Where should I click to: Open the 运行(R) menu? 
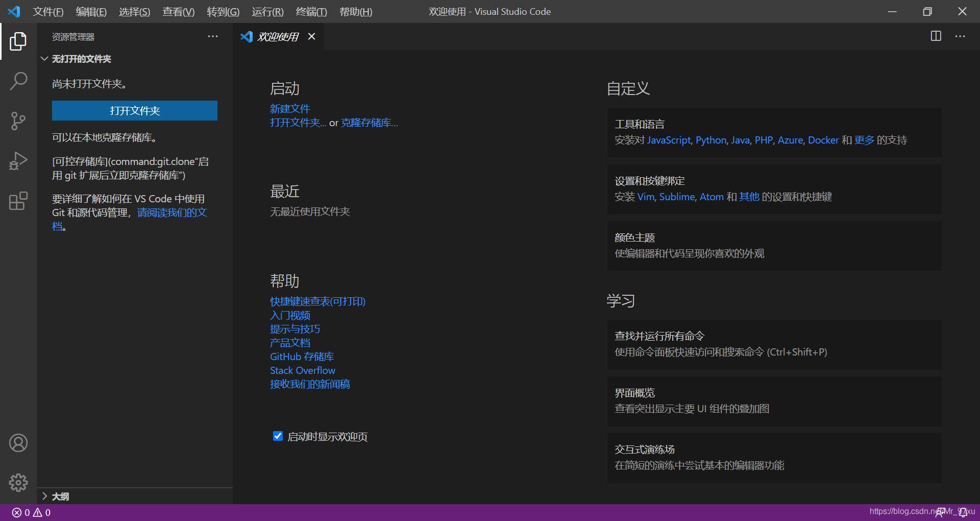coord(267,11)
